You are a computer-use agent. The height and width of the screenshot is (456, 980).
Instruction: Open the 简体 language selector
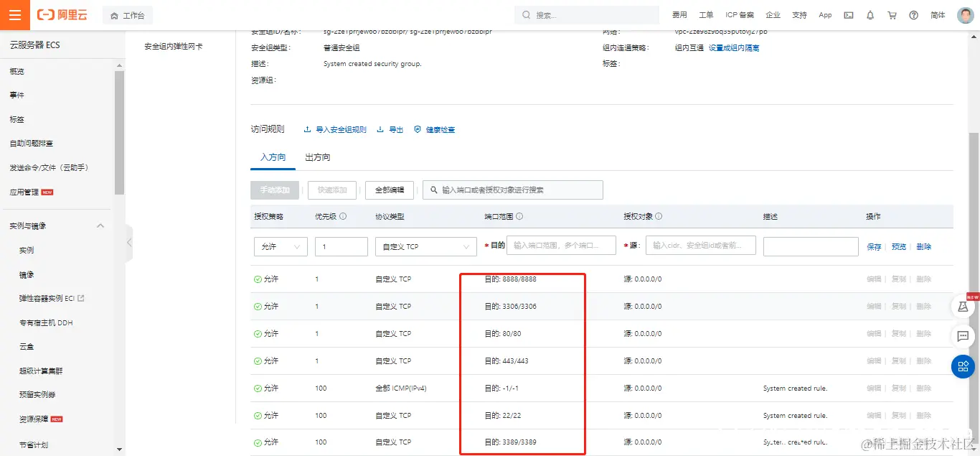pos(938,15)
